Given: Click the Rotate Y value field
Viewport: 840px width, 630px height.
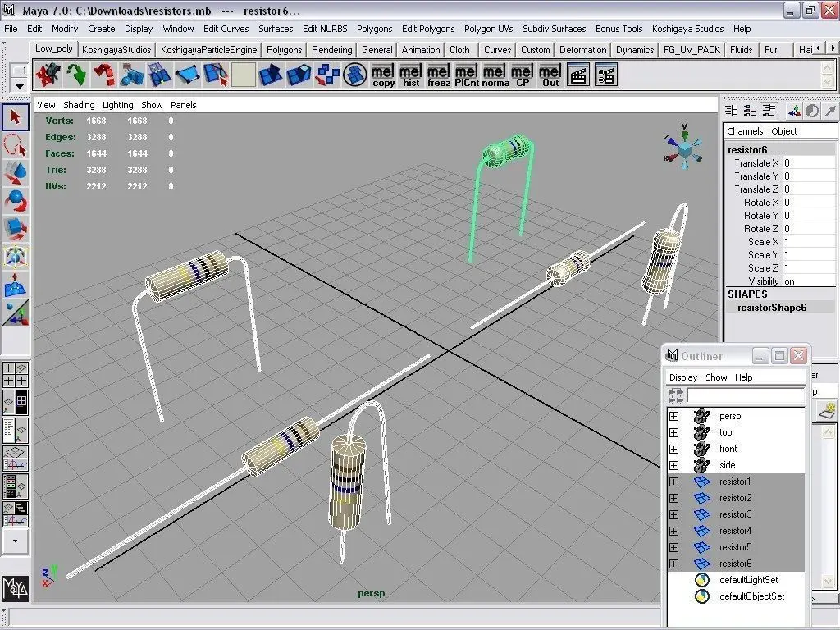Looking at the screenshot, I should (x=809, y=216).
